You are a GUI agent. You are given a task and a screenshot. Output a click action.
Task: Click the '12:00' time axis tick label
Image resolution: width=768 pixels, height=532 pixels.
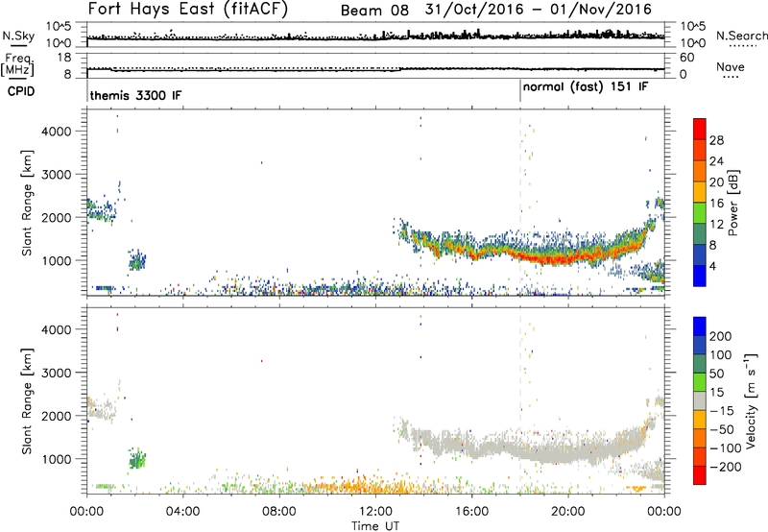pyautogui.click(x=375, y=512)
